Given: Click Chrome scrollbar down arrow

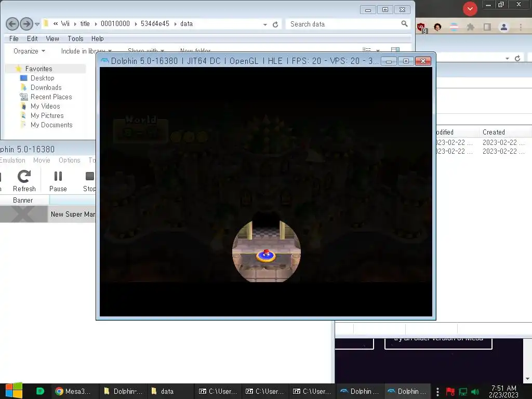Looking at the screenshot, I should (527, 379).
